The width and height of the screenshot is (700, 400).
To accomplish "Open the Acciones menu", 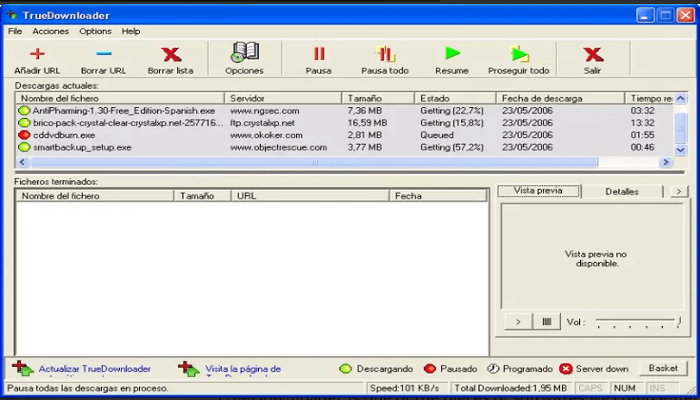I will click(50, 31).
